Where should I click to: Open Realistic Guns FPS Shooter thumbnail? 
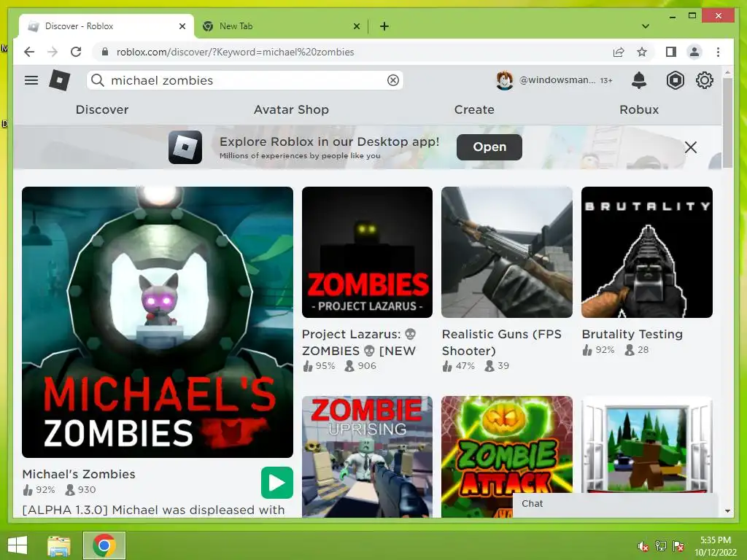tap(507, 252)
